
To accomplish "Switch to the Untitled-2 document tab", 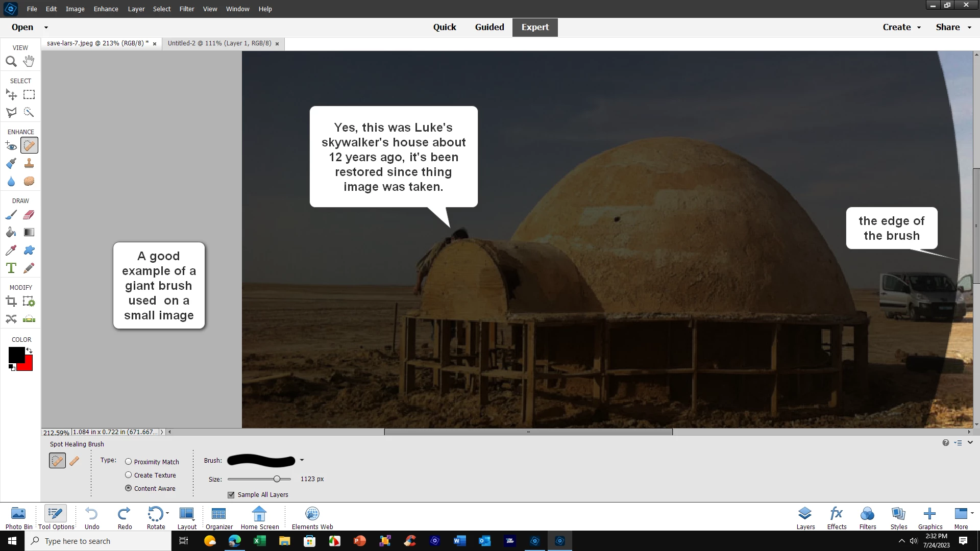I will [x=219, y=43].
